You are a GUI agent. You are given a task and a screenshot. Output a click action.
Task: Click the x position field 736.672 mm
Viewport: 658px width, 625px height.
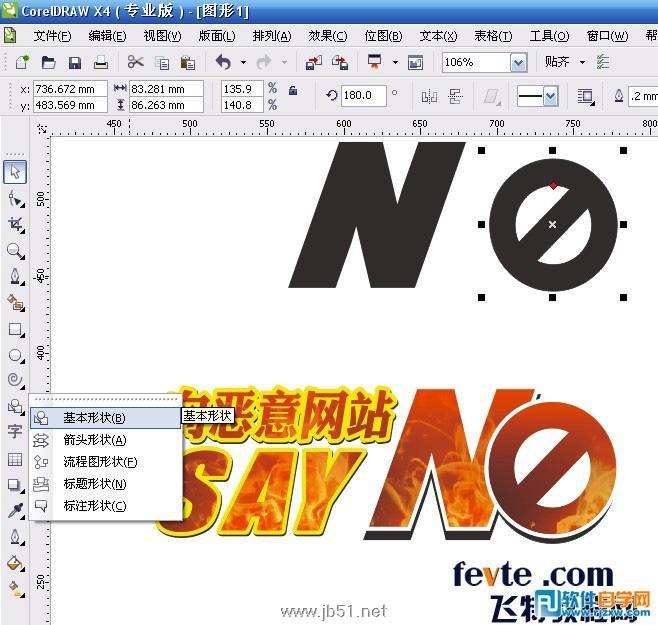(x=70, y=89)
